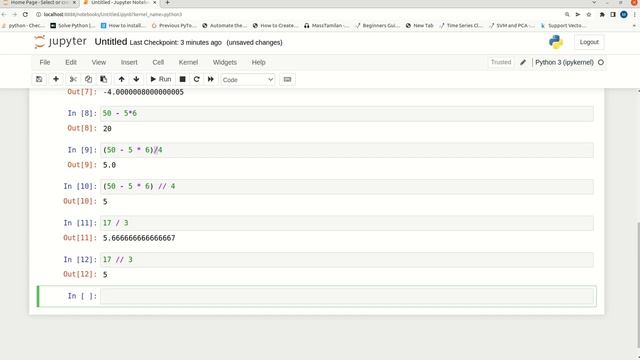Click the Out[9] result 5.0

(x=109, y=165)
